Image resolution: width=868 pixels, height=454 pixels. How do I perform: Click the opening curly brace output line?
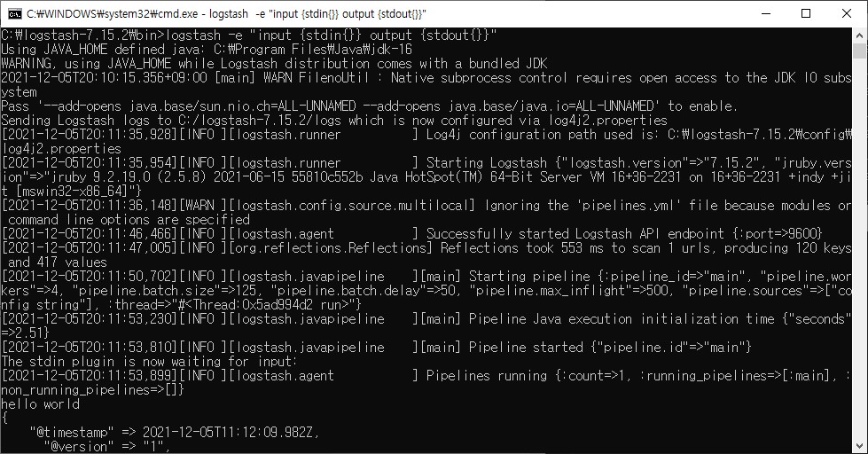click(5, 418)
